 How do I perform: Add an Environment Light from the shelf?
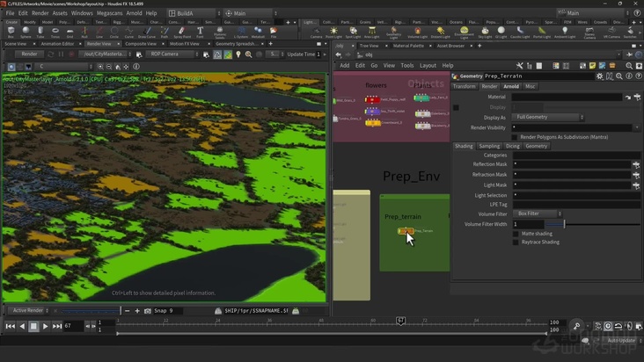tap(464, 32)
